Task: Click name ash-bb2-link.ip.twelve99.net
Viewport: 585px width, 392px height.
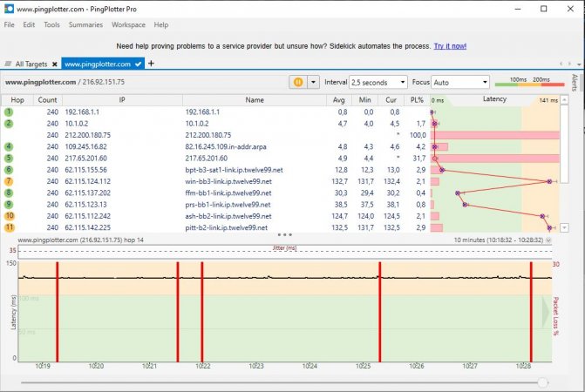Action: click(x=228, y=216)
